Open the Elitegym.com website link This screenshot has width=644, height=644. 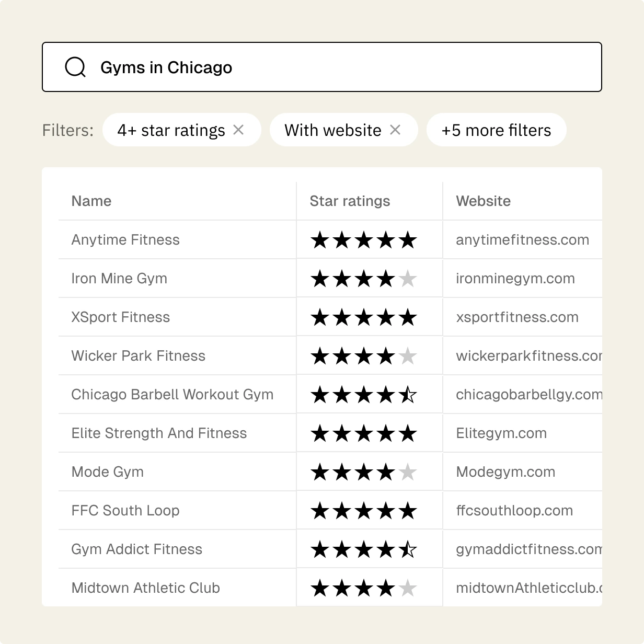click(501, 433)
